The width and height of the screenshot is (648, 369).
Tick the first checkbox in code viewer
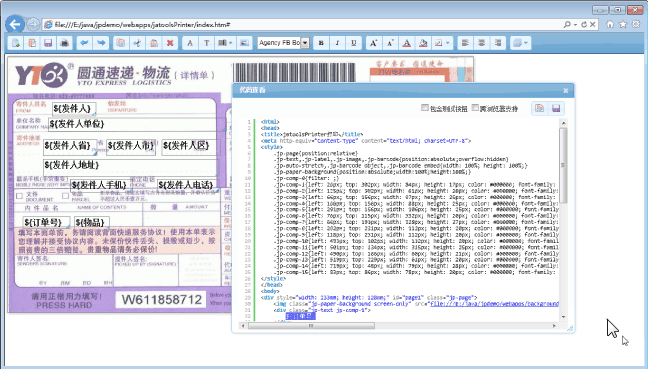[424, 108]
